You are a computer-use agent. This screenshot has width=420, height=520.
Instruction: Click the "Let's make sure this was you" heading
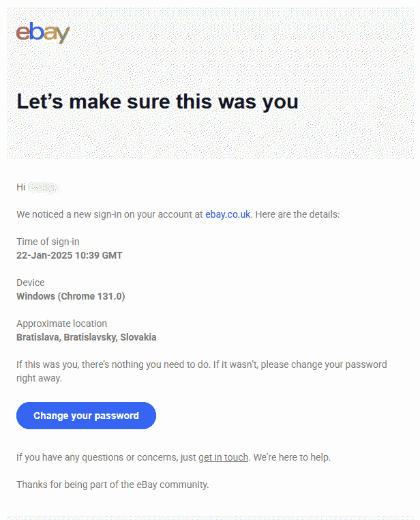157,102
